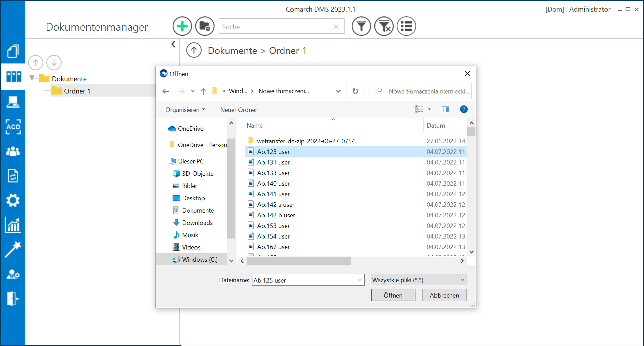Open the magic wand sidebar tool
644x346 pixels.
[13, 249]
